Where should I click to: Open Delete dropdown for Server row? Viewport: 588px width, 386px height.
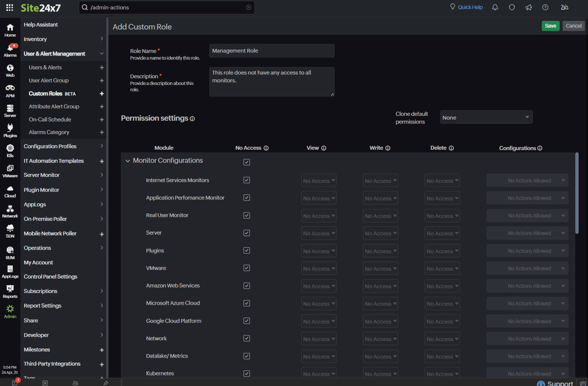coord(442,233)
